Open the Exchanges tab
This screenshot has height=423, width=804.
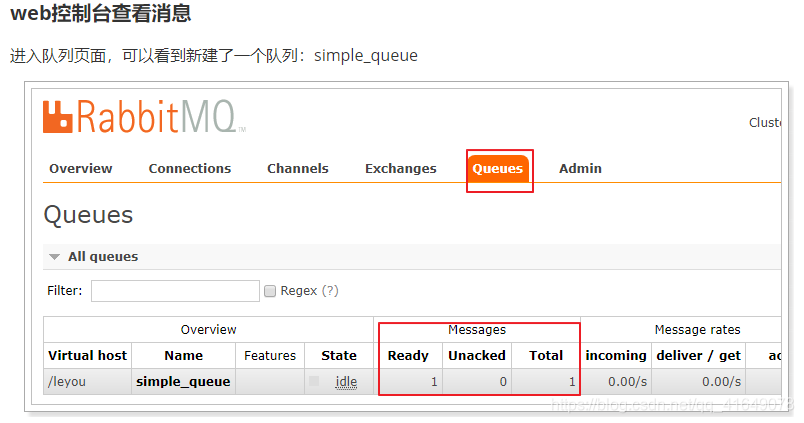tap(400, 169)
